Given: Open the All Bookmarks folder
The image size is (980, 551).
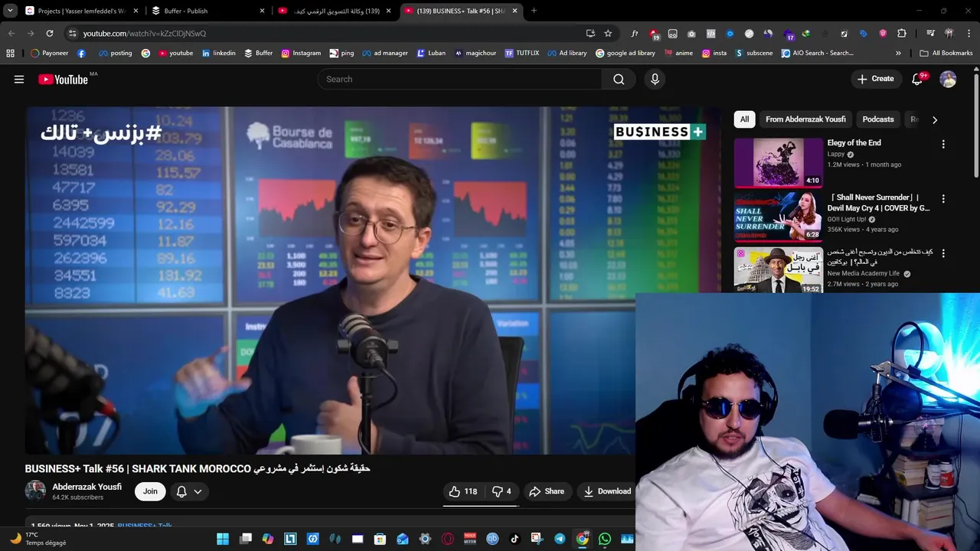Looking at the screenshot, I should pyautogui.click(x=946, y=53).
